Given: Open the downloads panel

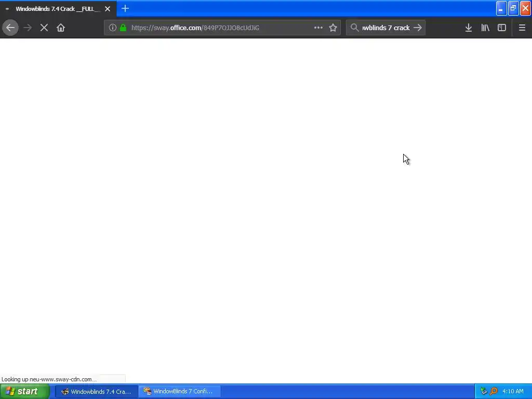Looking at the screenshot, I should 469,28.
